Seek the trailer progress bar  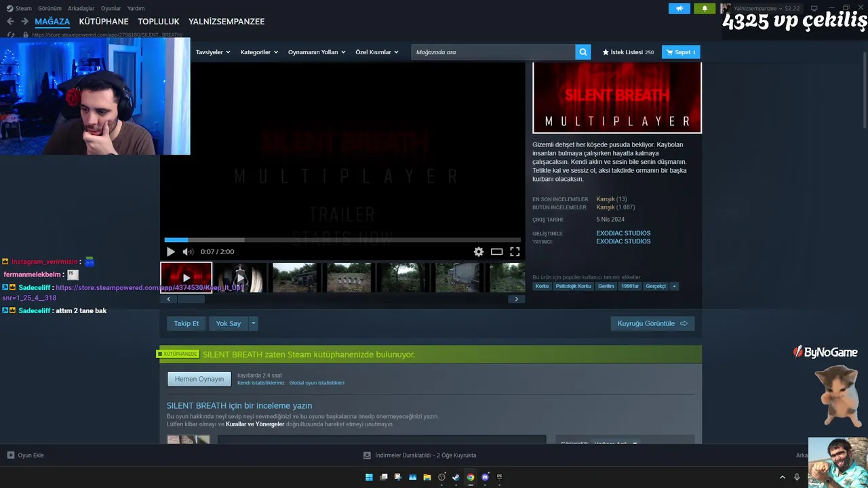click(342, 239)
